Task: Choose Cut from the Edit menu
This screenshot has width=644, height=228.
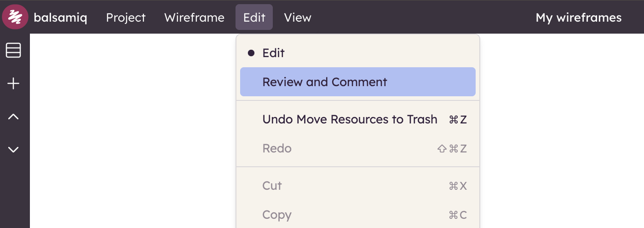Action: click(x=272, y=186)
